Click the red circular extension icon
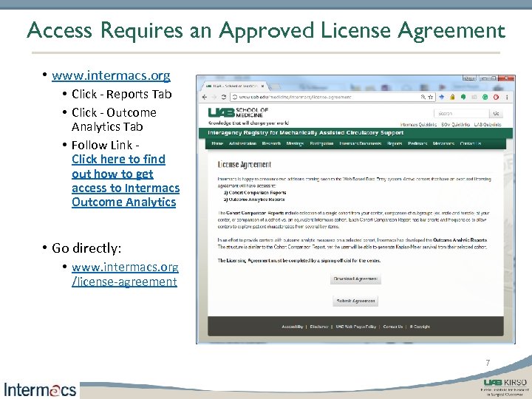 point(496,97)
